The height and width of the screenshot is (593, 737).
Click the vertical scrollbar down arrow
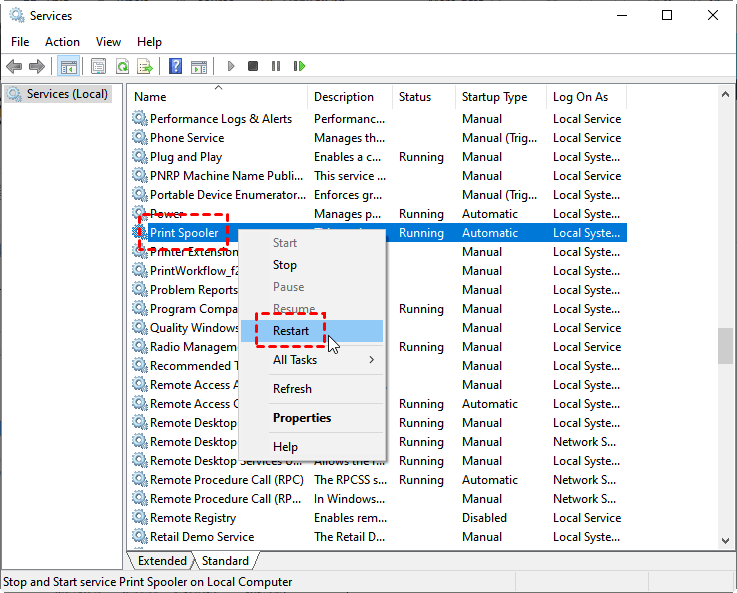pyautogui.click(x=725, y=541)
